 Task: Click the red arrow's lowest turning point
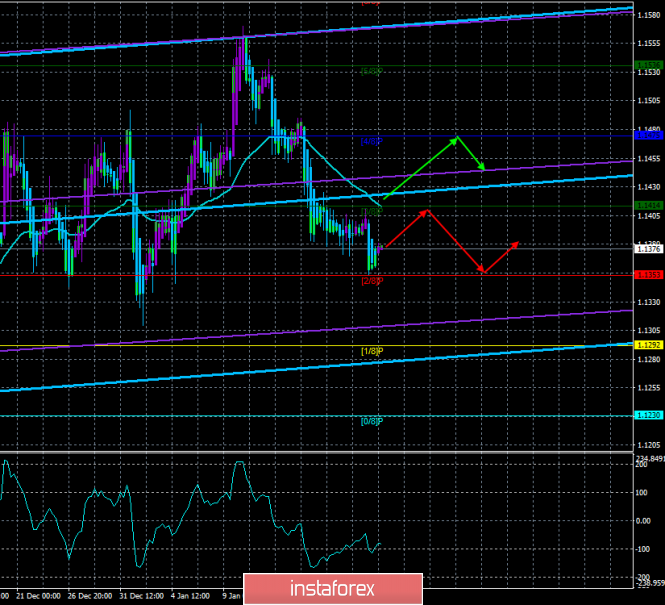[482, 272]
